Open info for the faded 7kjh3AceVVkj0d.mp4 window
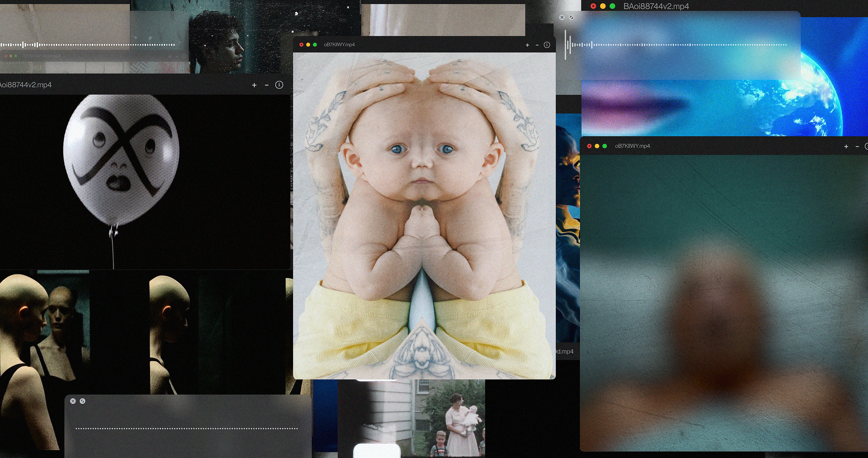This screenshot has width=868, height=458. [184, 56]
